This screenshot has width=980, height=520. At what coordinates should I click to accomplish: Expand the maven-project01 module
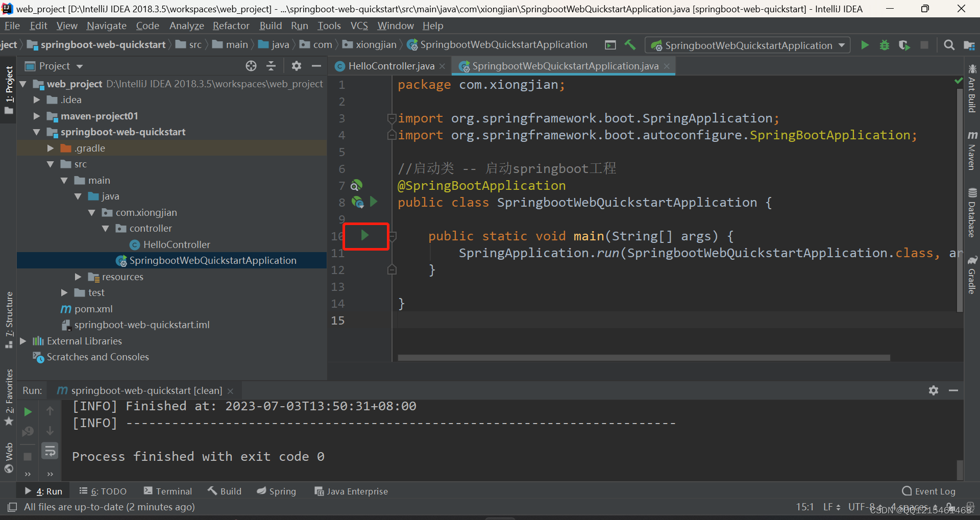pyautogui.click(x=36, y=116)
